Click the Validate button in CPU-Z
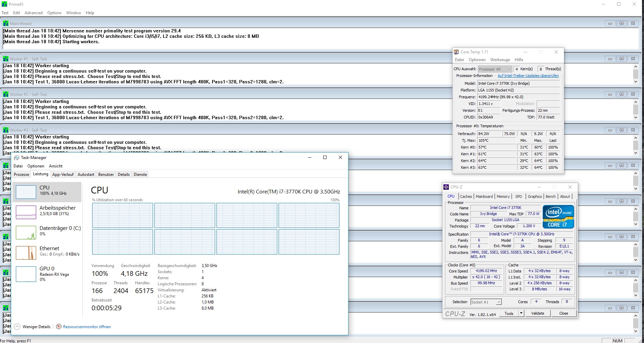 538,313
